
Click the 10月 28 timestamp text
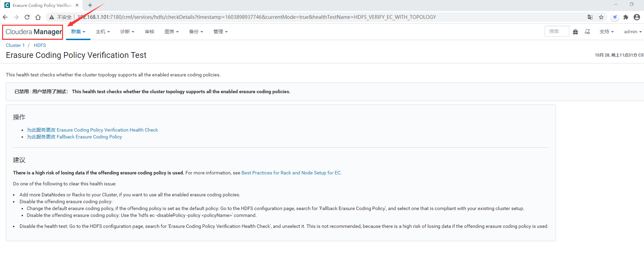coord(619,55)
